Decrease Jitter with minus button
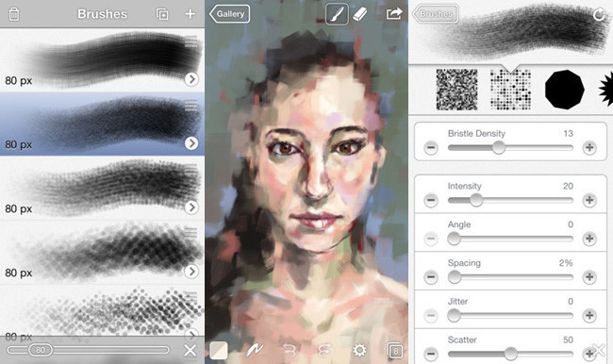Screen dimensions: 613x364 (431, 316)
